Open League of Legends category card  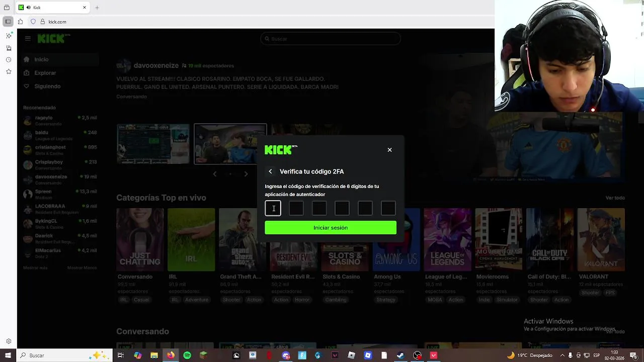tap(447, 240)
